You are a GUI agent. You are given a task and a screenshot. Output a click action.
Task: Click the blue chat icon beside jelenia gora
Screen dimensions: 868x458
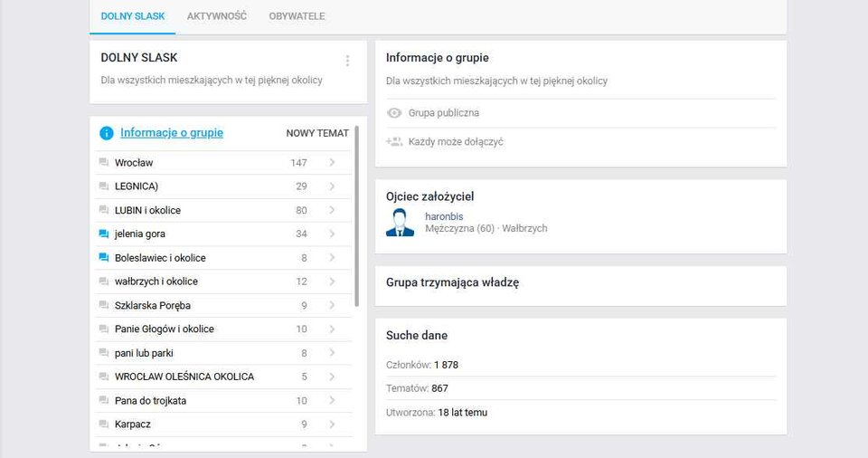click(x=104, y=234)
